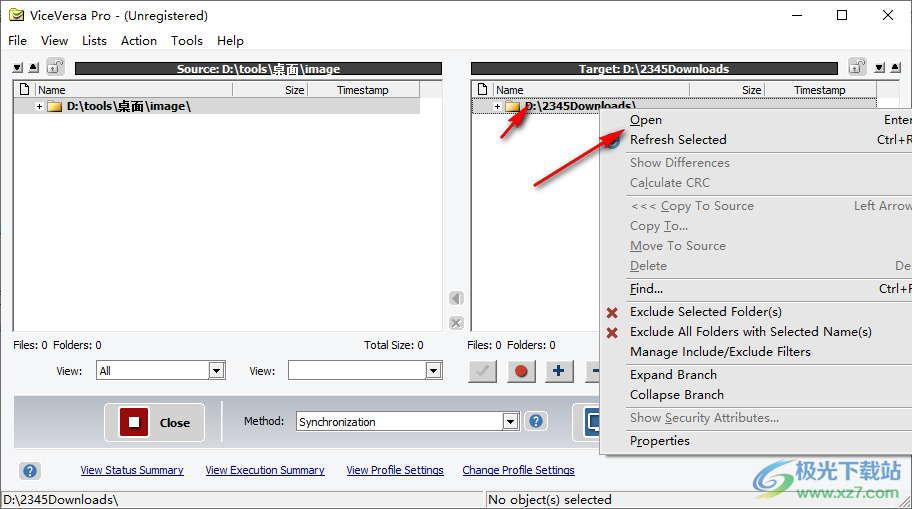912x509 pixels.
Task: Click the blue help icon next to Method
Action: click(x=537, y=422)
